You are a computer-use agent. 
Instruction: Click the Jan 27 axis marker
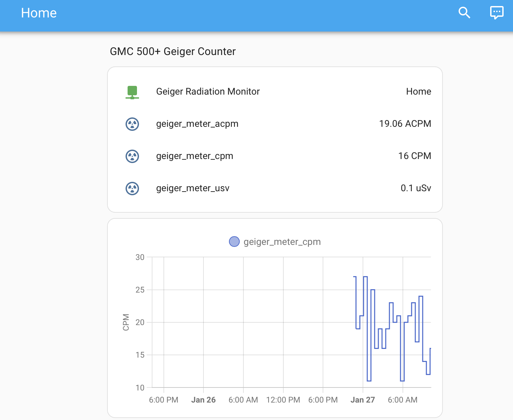(x=363, y=400)
